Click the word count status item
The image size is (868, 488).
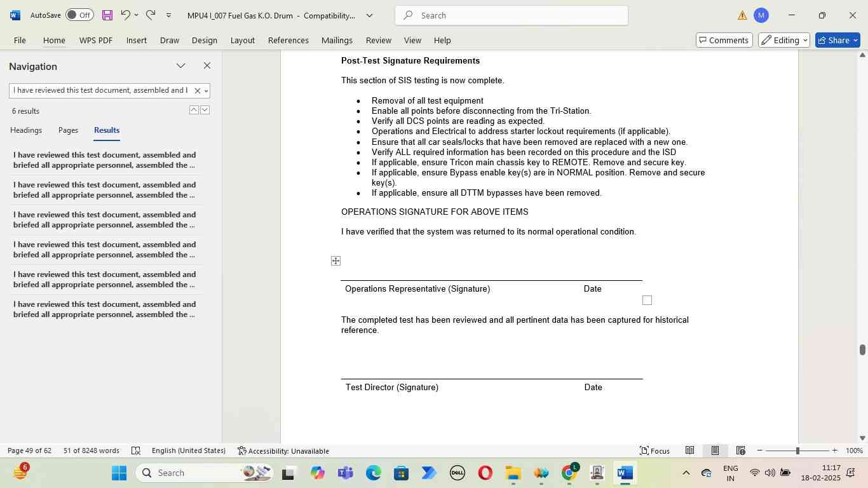92,451
